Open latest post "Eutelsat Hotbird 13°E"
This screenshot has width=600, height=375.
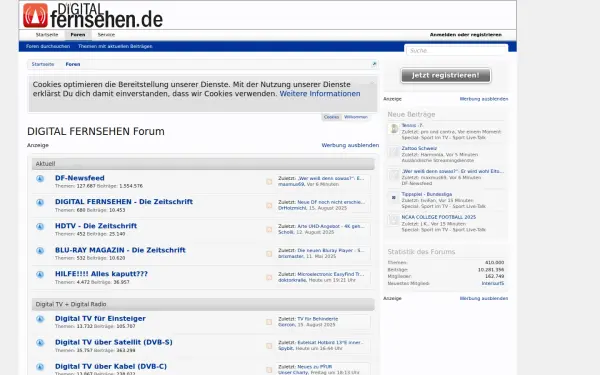point(330,342)
